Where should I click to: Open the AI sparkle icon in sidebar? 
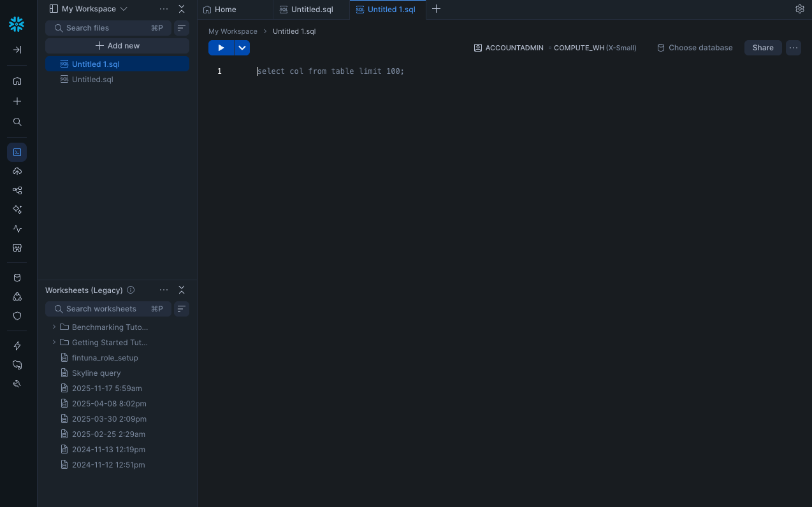tap(17, 210)
